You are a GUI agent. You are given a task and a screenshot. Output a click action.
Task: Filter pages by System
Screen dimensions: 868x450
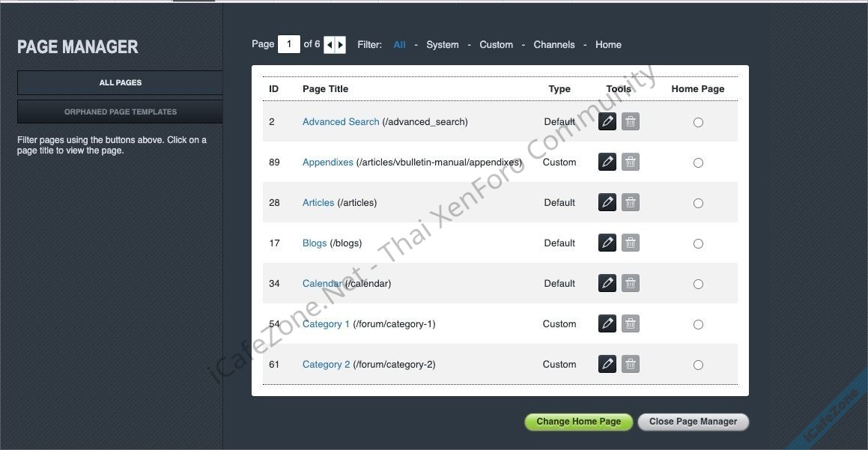click(x=442, y=45)
